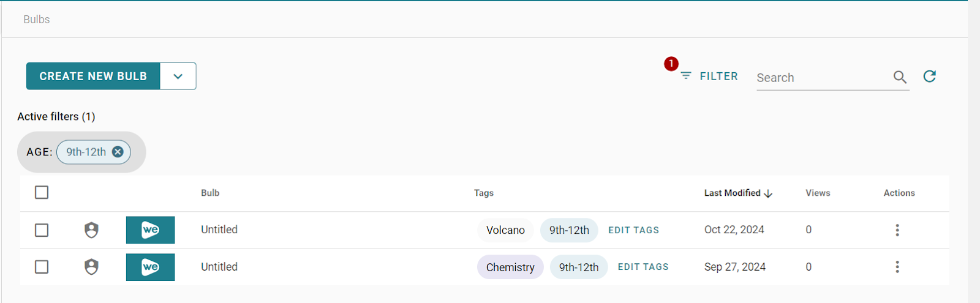Click the magnifying glass search icon
The width and height of the screenshot is (980, 303).
[900, 77]
